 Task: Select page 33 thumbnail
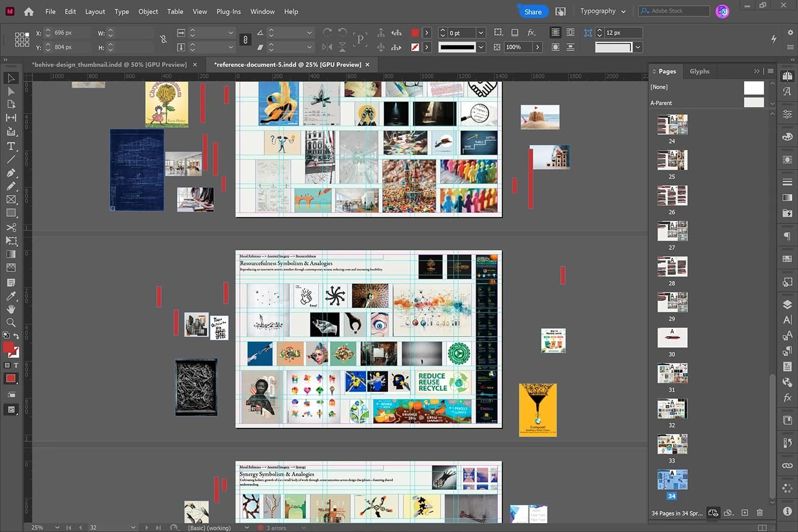[x=672, y=444]
